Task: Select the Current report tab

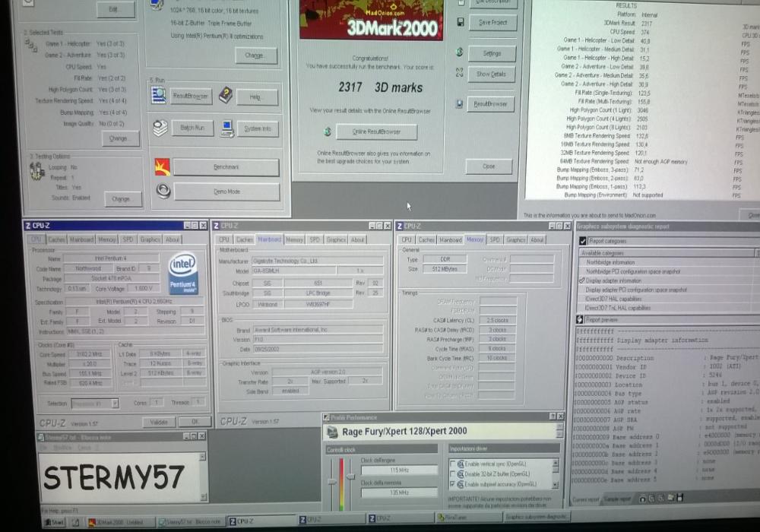Action: 586,499
